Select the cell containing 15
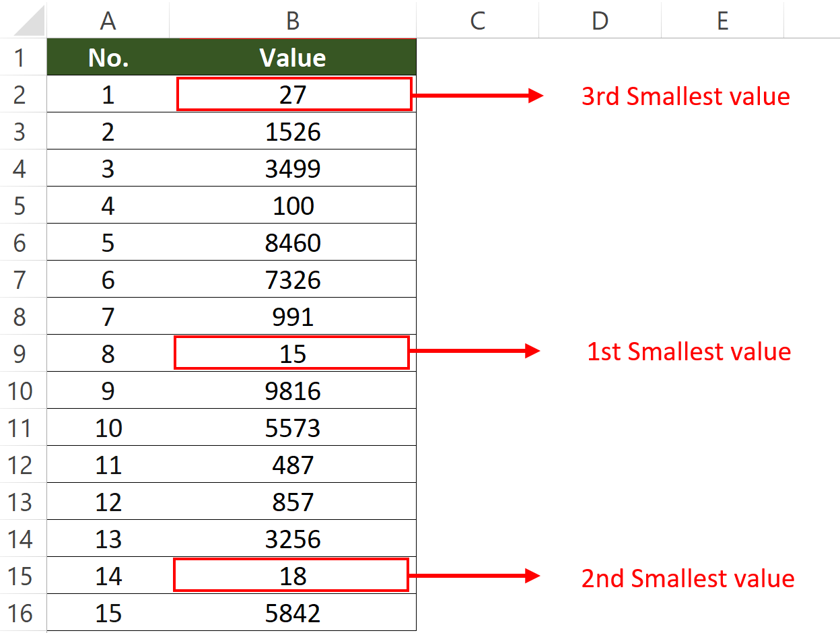The height and width of the screenshot is (633, 840). coord(292,352)
